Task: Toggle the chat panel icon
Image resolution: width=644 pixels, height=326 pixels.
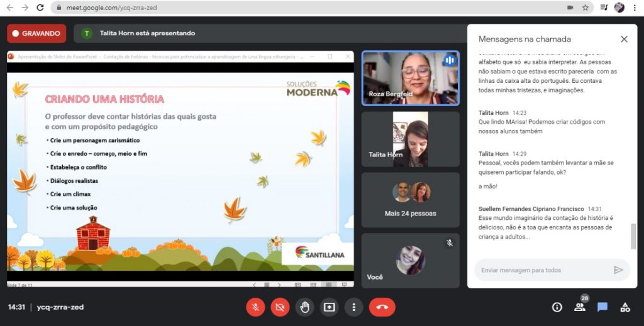Action: (x=602, y=307)
